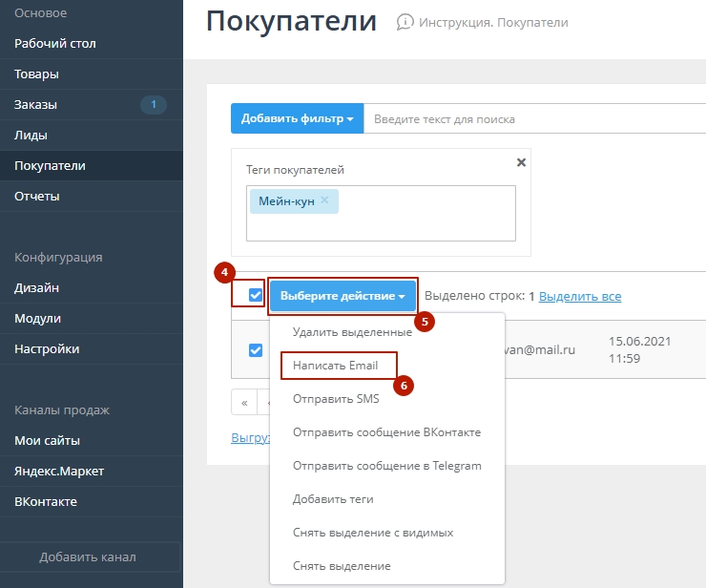Select Добавить теги from the dropdown list
Screen dimensions: 706x588
(x=333, y=499)
